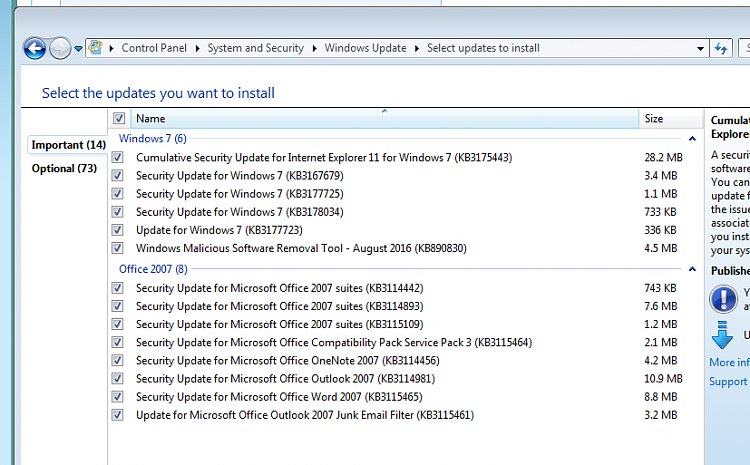Click the refresh button beside address bar
The image size is (750, 465).
coord(720,48)
